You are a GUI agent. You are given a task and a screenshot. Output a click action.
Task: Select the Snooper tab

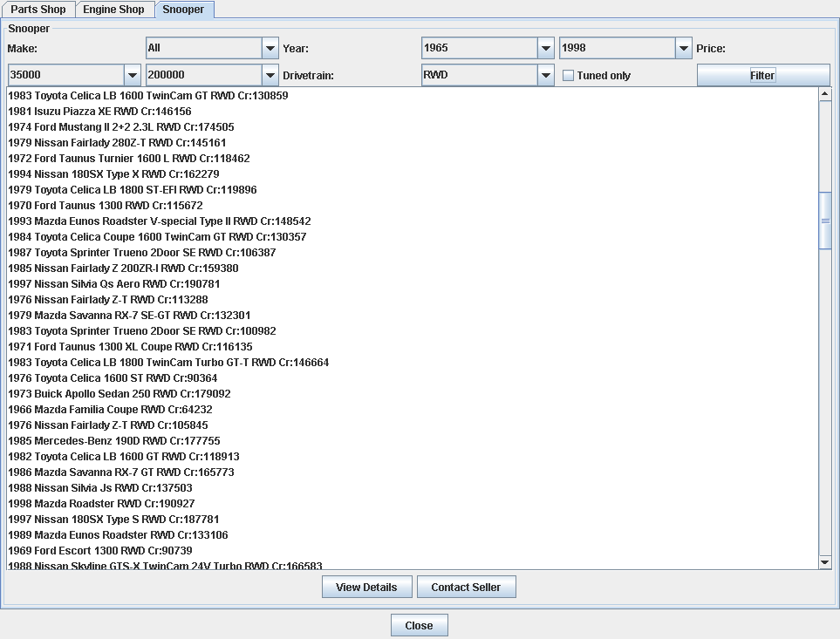[x=183, y=10]
